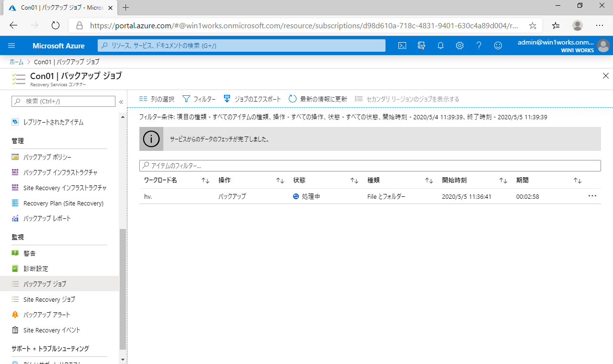The width and height of the screenshot is (613, 364).
Task: Open バックアップ インフラストラクチャ menu item
Action: click(59, 172)
